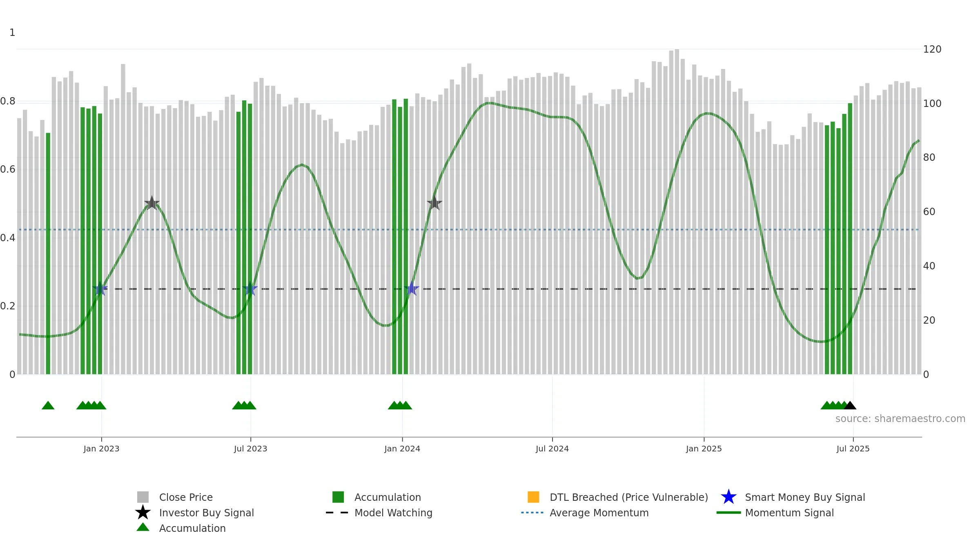The height and width of the screenshot is (551, 980).
Task: Click the Investor Buy Signal legend text
Action: (207, 513)
